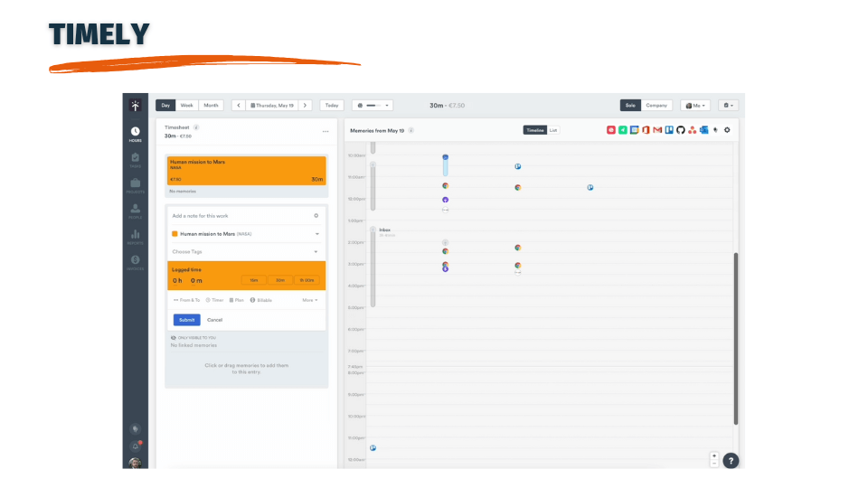Click the memories timeline vertical scrollbar
The width and height of the screenshot is (868, 488).
tap(736, 339)
